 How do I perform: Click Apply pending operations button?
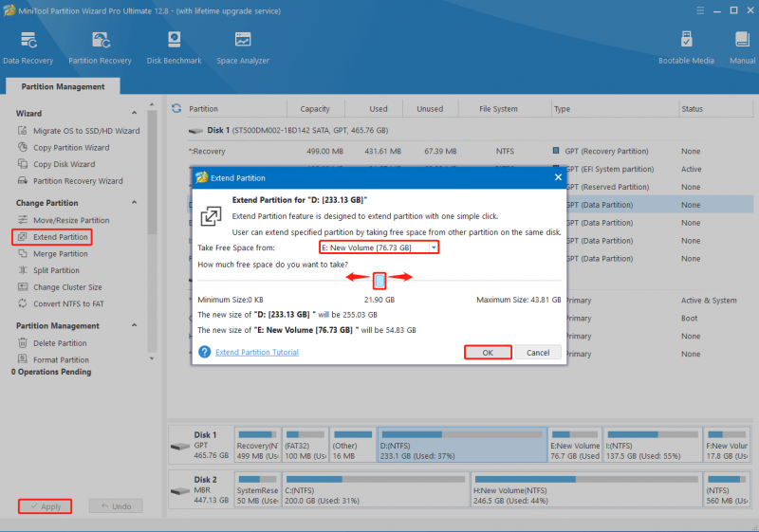point(45,506)
